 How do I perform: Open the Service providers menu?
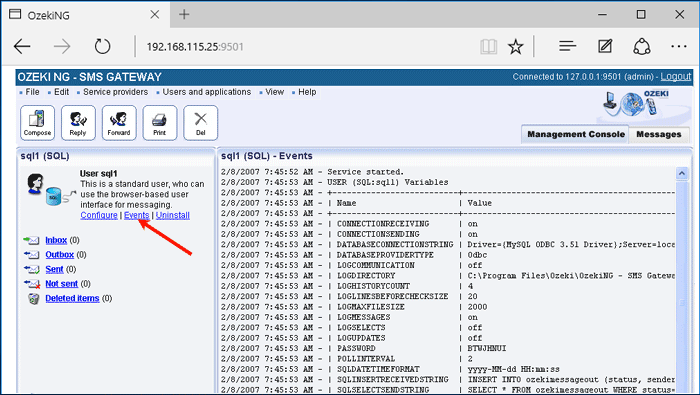(x=115, y=92)
